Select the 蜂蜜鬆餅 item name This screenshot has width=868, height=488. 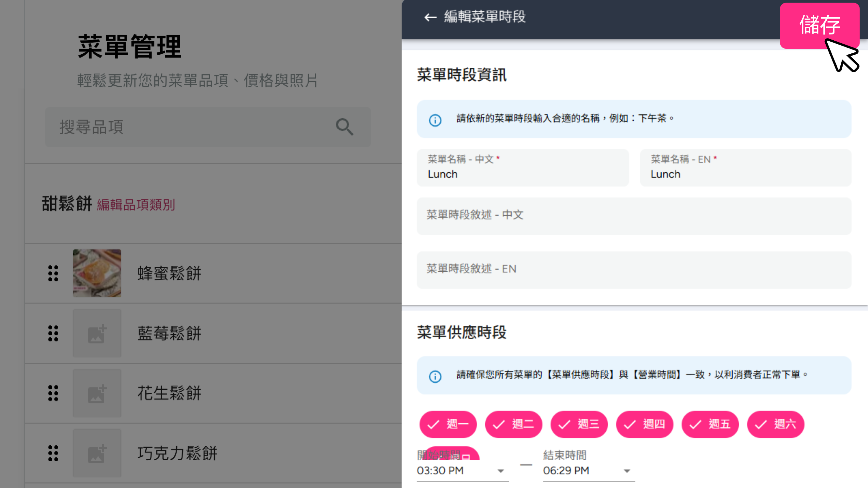point(169,273)
